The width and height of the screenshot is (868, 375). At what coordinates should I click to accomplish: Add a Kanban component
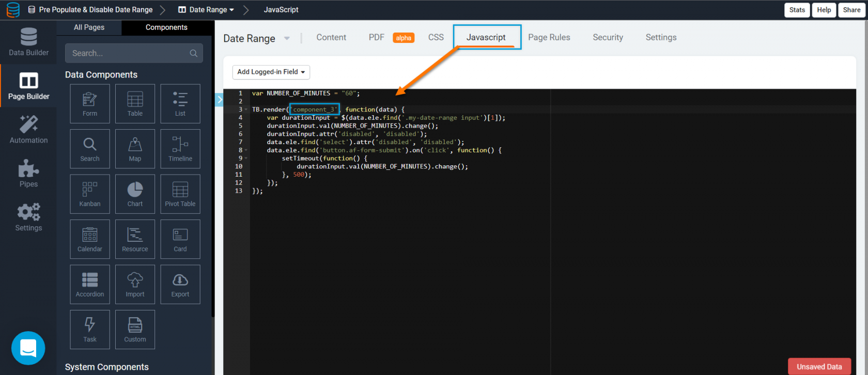(x=90, y=194)
